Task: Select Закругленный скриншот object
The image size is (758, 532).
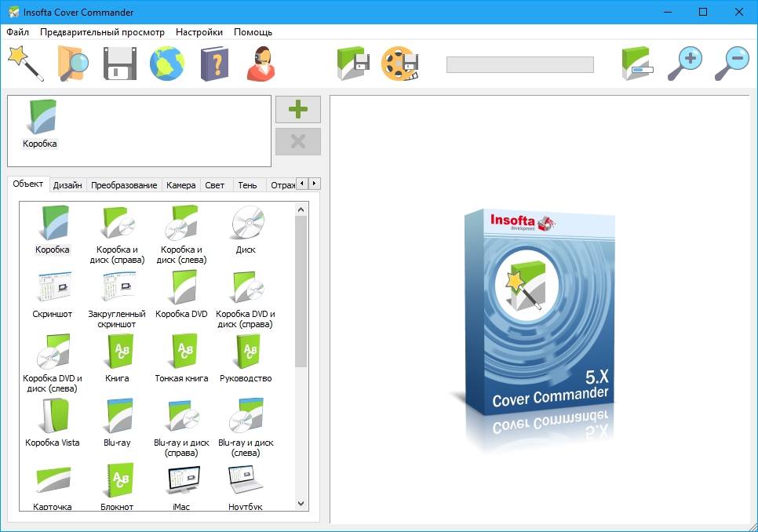Action: pyautogui.click(x=117, y=299)
